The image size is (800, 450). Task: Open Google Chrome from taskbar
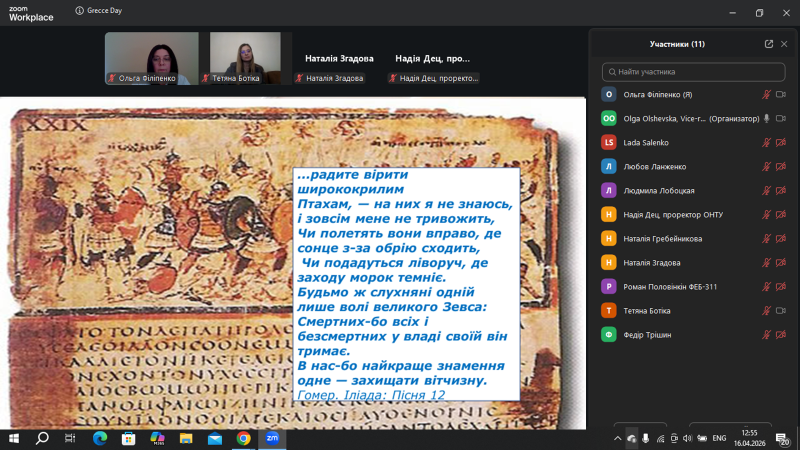point(243,438)
